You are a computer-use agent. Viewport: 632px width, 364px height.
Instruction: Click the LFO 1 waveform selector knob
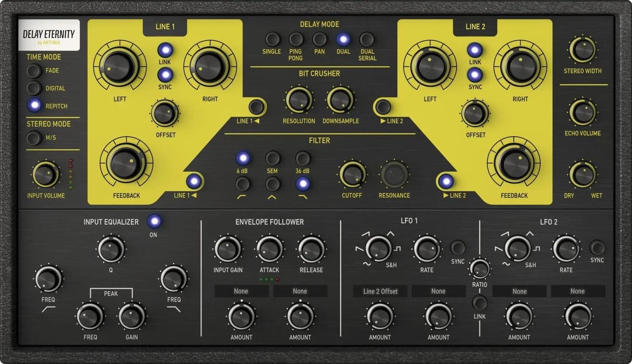point(378,248)
